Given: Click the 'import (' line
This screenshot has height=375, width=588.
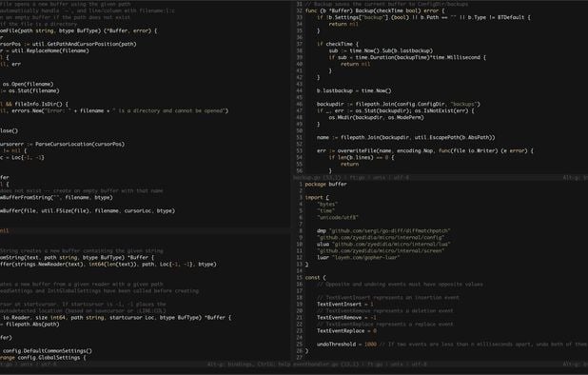Looking at the screenshot, I should click(x=317, y=198).
